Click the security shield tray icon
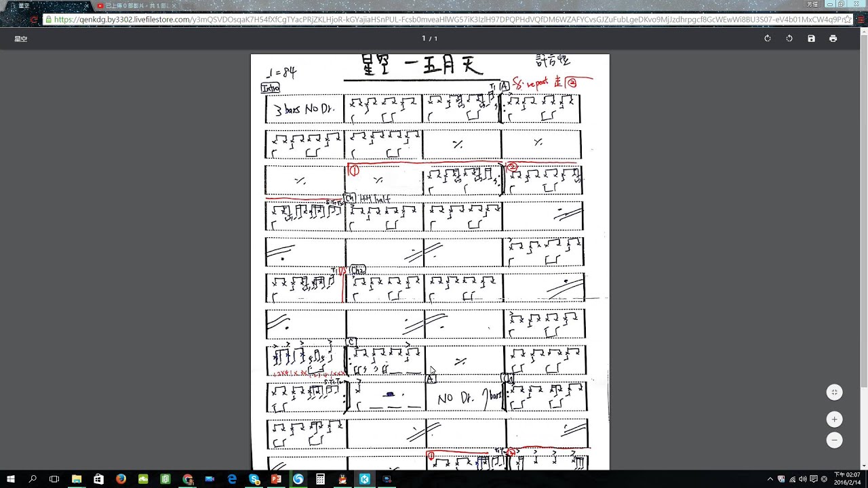The height and width of the screenshot is (488, 868). 781,479
